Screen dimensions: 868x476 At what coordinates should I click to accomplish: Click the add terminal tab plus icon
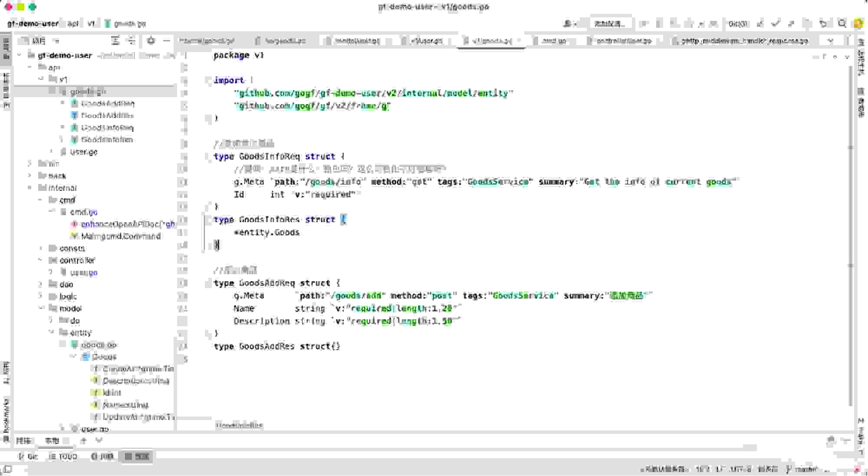[x=83, y=440]
